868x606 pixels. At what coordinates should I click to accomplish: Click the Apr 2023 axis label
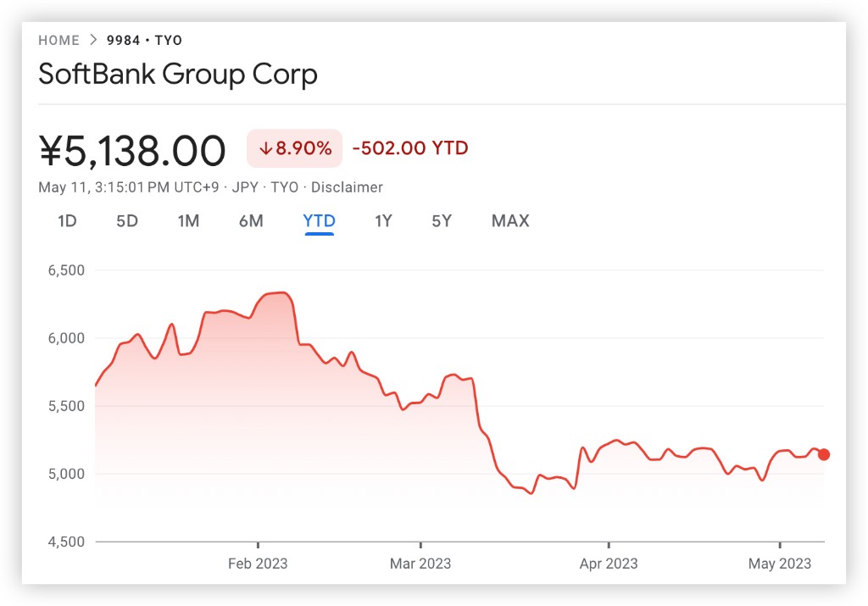click(x=609, y=563)
